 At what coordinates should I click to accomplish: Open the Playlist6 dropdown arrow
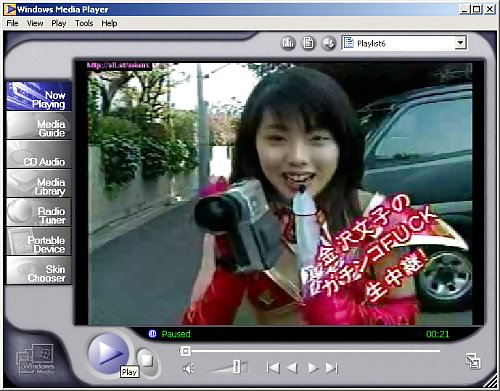pos(460,43)
